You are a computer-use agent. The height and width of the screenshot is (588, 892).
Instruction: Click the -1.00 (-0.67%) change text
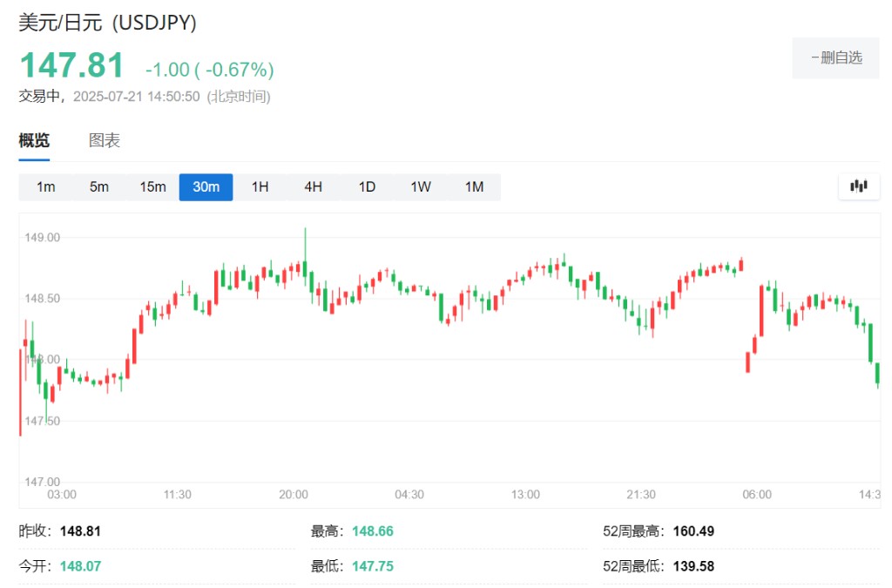pyautogui.click(x=209, y=70)
